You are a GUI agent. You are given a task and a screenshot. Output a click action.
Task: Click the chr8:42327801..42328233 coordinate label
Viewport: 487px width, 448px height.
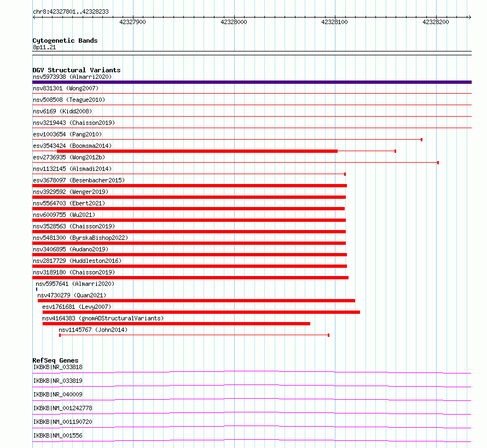71,12
